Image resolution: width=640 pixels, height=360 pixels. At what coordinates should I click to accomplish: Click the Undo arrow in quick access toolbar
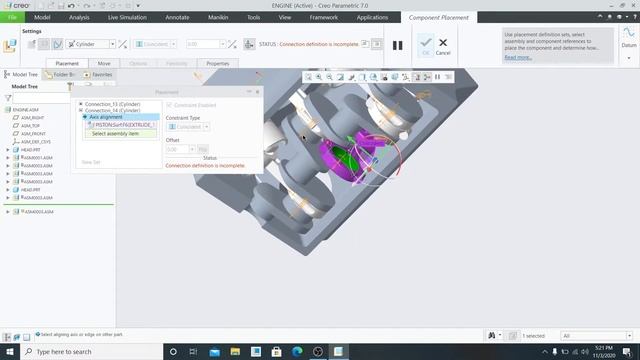tap(71, 6)
